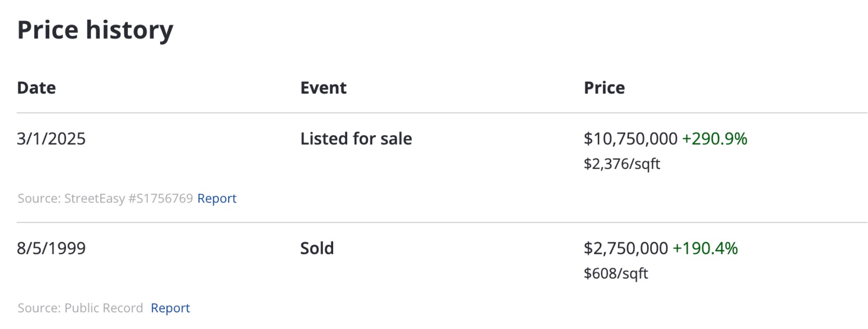The width and height of the screenshot is (868, 329).
Task: Click the $10,750,000 listing price
Action: point(631,139)
